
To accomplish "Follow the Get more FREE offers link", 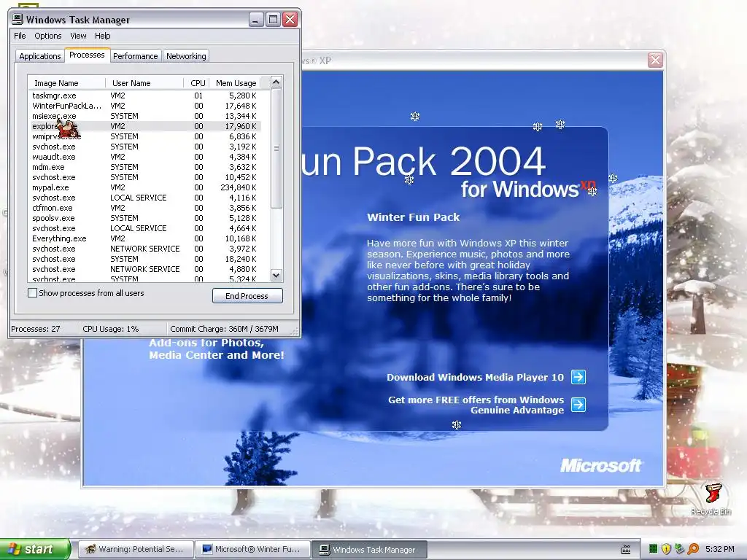I will pyautogui.click(x=476, y=405).
